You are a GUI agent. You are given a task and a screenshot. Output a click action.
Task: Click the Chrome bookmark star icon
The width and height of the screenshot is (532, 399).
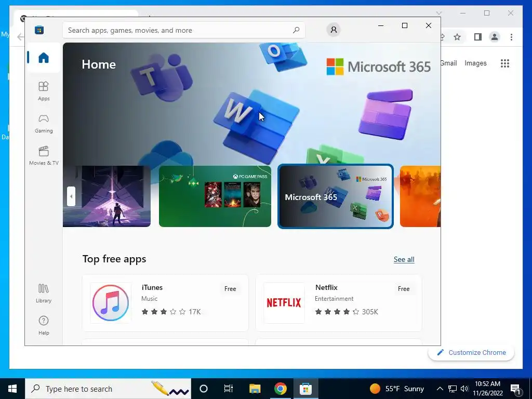(x=457, y=37)
